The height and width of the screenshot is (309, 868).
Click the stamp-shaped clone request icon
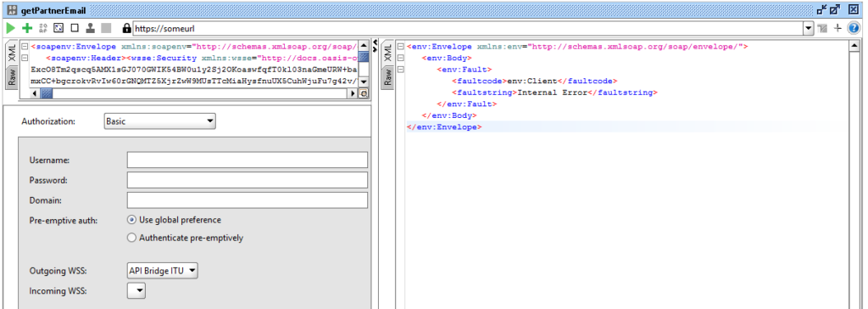point(90,28)
